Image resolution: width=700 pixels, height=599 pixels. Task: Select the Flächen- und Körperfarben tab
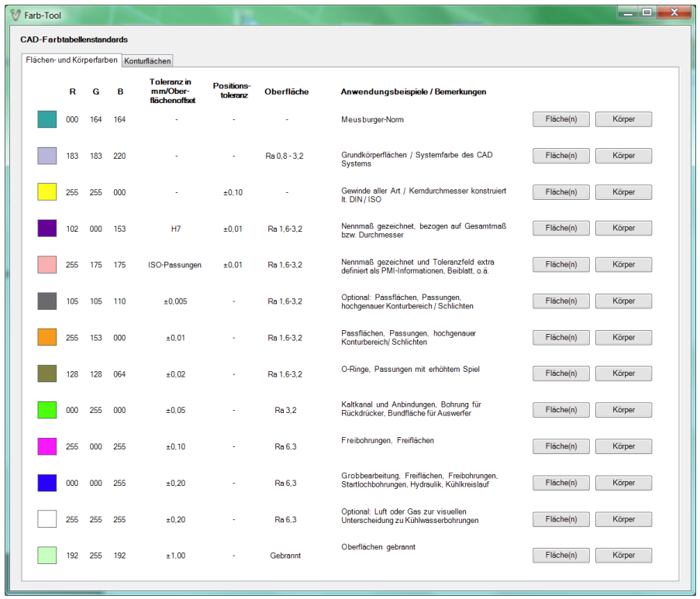(71, 60)
